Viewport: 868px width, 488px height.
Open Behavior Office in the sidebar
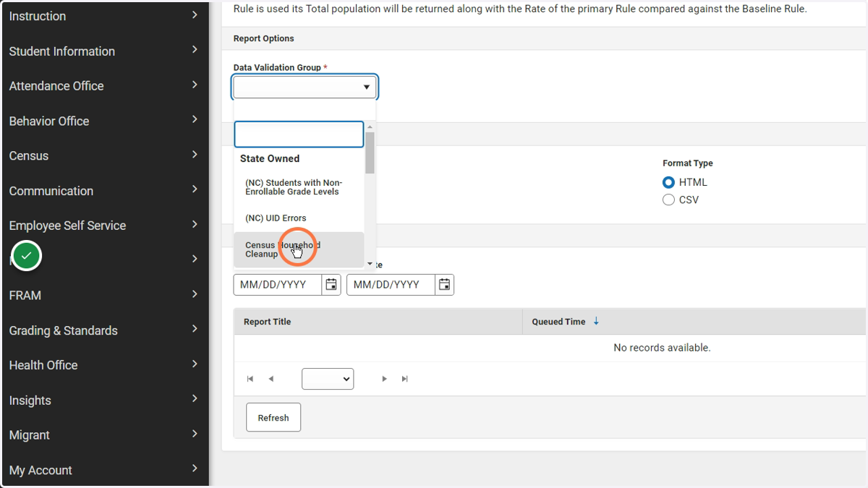(x=49, y=121)
